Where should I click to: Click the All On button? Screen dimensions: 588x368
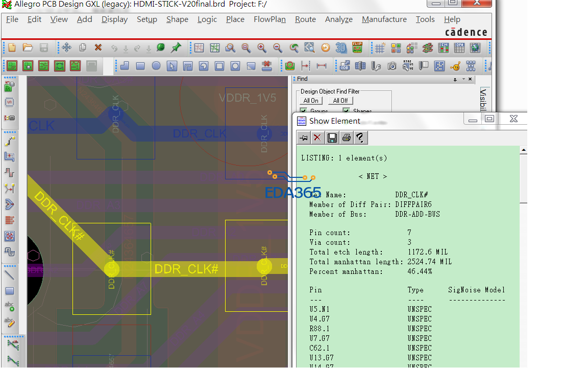pos(311,101)
